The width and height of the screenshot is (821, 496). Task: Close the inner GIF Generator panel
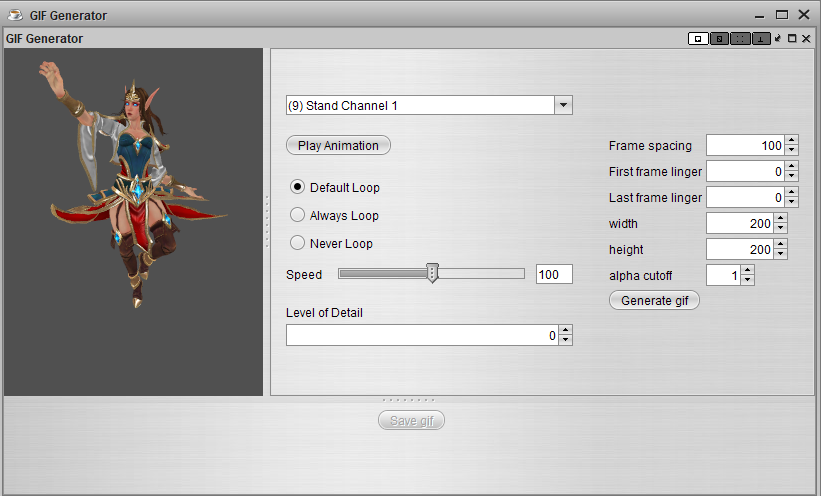point(806,38)
